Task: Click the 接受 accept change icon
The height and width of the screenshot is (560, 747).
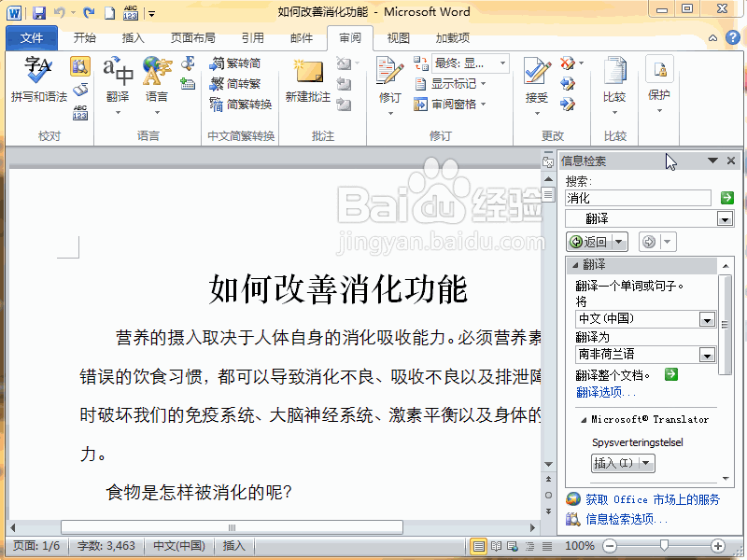Action: click(534, 73)
